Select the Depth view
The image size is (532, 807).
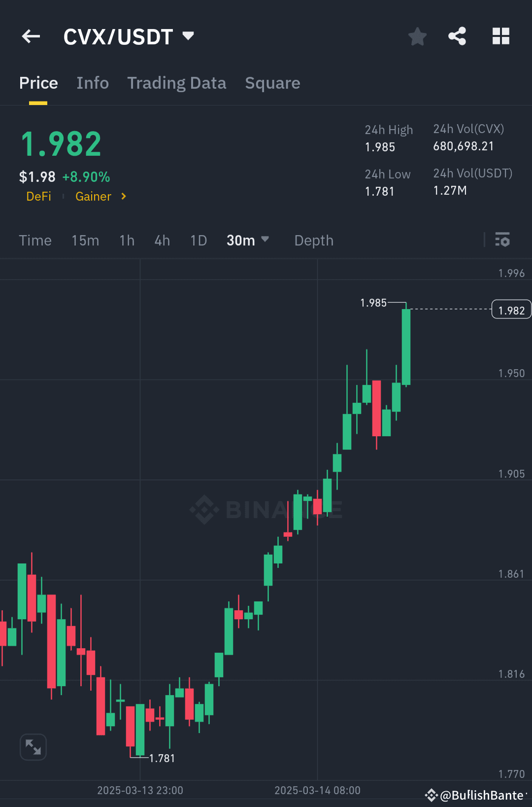[313, 240]
